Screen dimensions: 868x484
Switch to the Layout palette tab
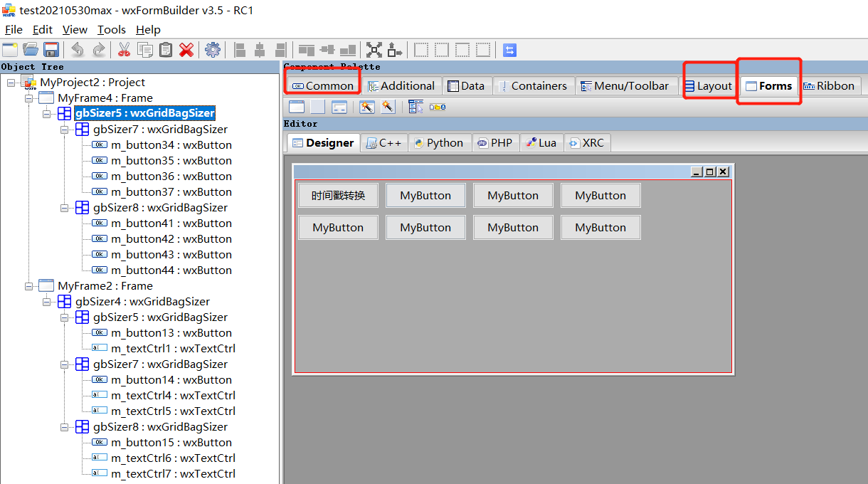click(708, 85)
